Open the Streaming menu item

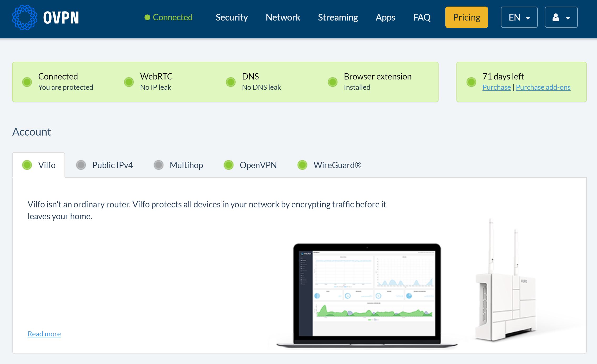click(x=338, y=17)
